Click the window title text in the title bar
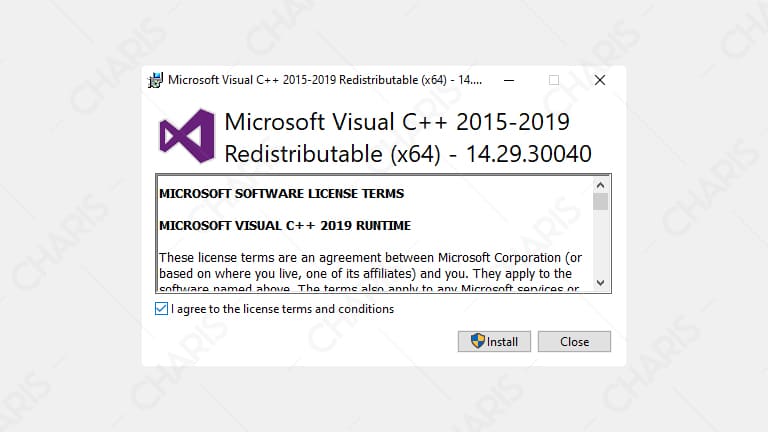 tap(325, 80)
